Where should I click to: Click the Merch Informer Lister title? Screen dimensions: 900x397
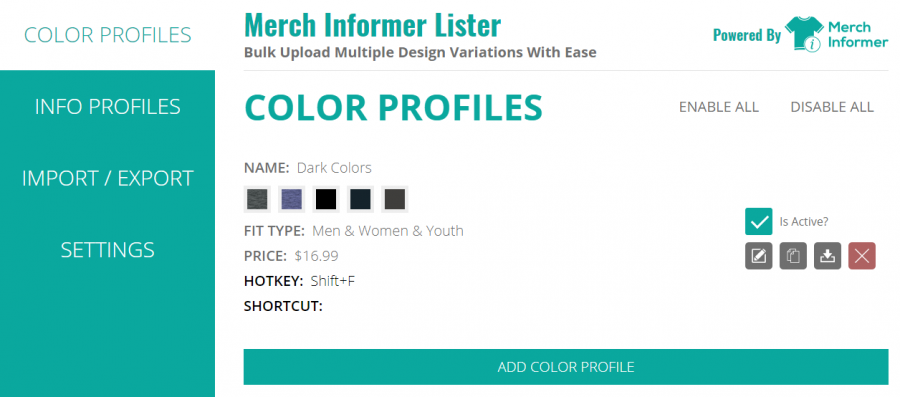click(373, 25)
